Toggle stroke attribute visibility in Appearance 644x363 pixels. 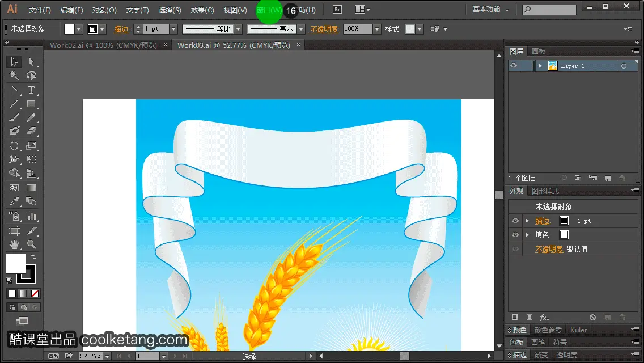[x=515, y=221]
